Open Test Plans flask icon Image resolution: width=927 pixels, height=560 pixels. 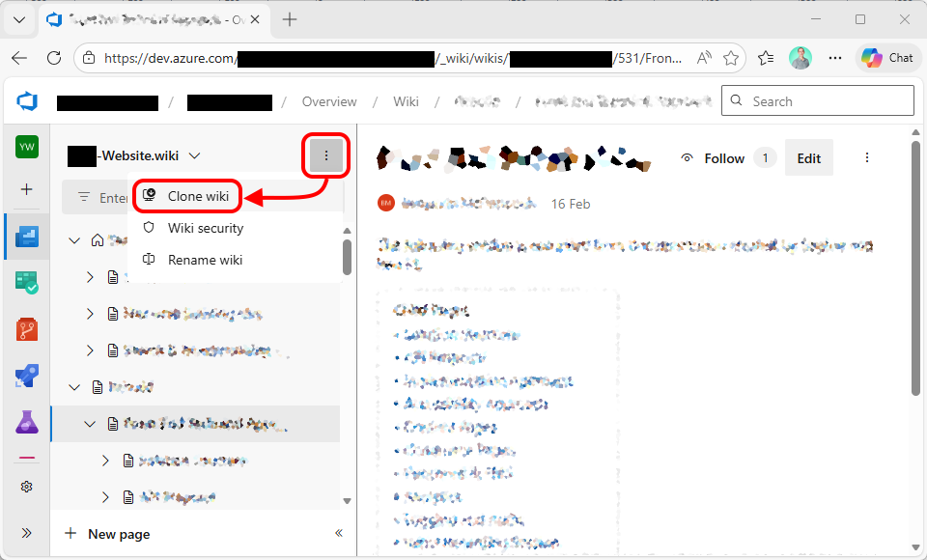point(27,422)
